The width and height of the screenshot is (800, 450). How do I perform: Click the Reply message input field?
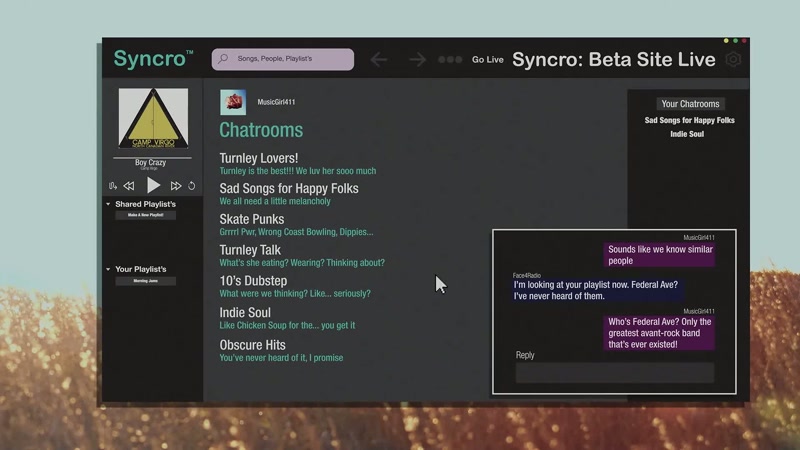coord(615,373)
